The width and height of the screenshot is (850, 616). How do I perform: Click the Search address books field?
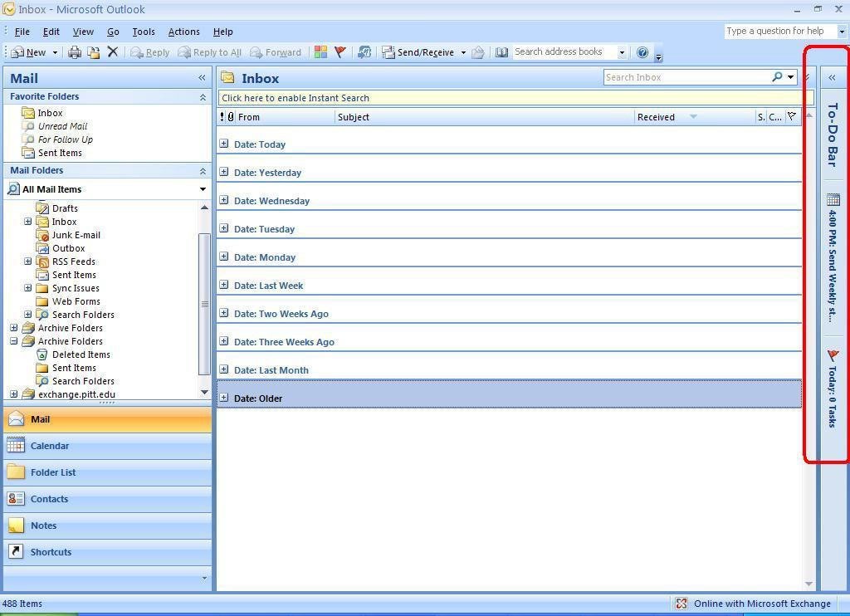tap(564, 52)
